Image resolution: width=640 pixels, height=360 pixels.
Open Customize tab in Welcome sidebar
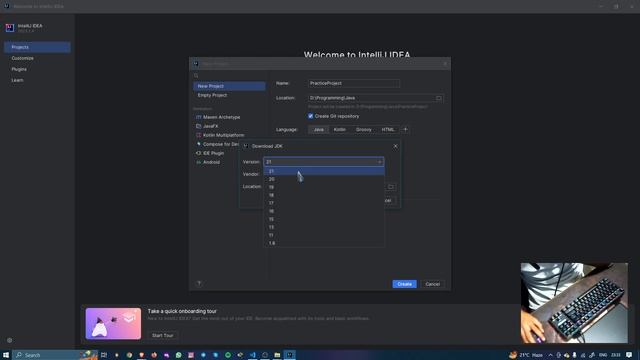tap(38, 58)
